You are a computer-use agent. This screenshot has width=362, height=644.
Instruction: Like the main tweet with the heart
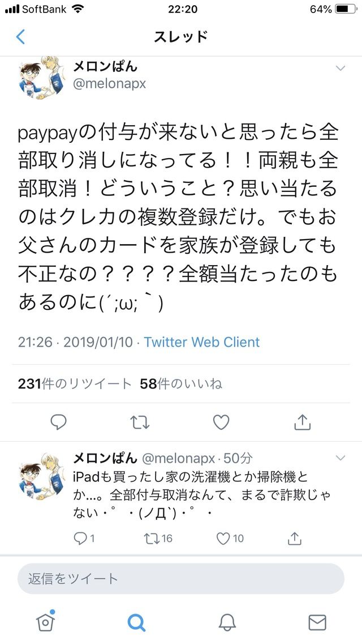(x=221, y=422)
